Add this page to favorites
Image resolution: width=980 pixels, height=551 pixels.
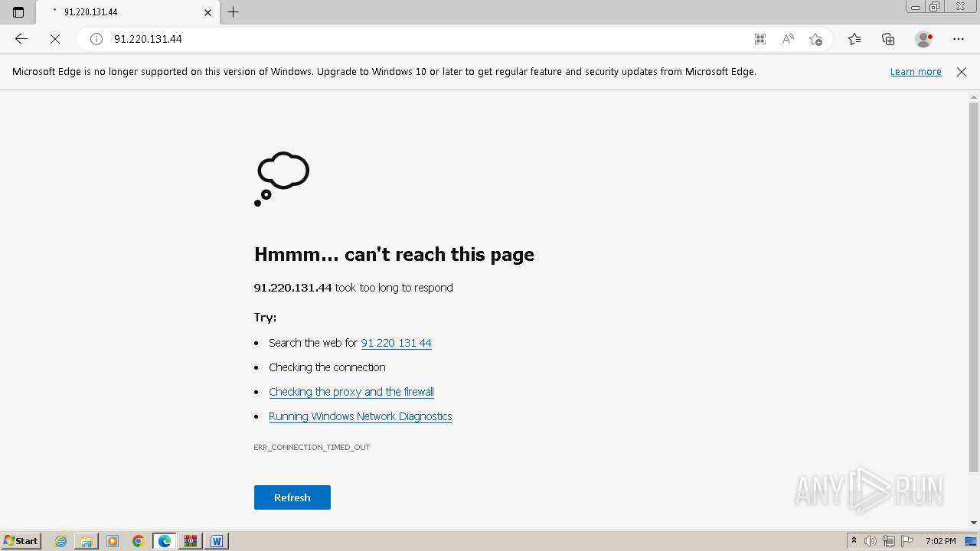coord(815,39)
